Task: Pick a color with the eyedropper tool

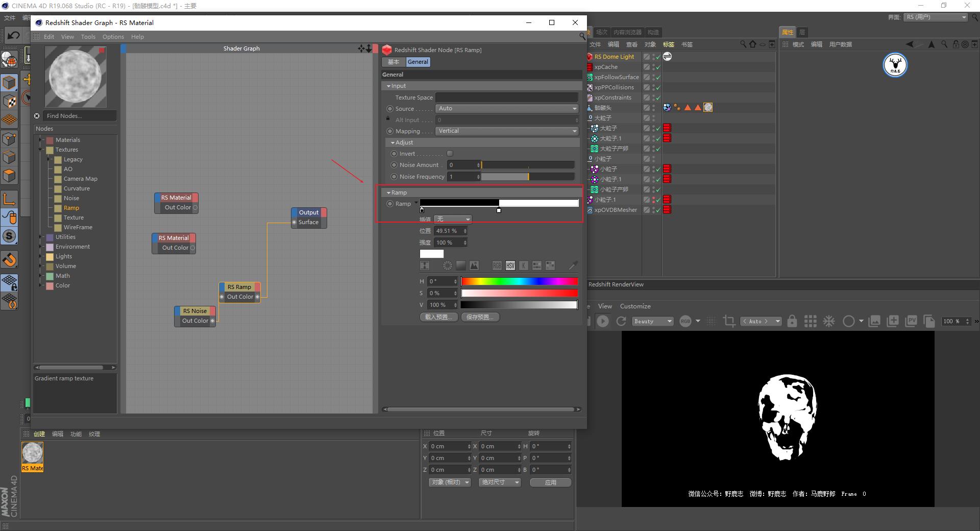Action: click(x=573, y=265)
